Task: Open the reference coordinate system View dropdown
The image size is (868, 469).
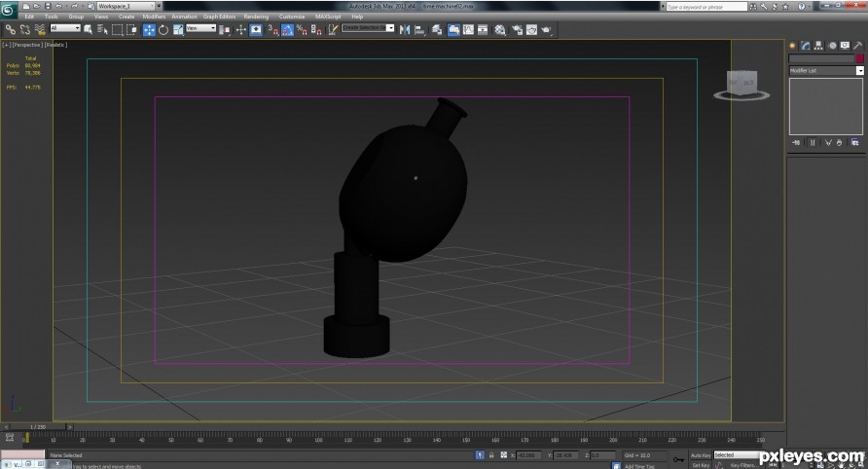Action: pyautogui.click(x=201, y=28)
